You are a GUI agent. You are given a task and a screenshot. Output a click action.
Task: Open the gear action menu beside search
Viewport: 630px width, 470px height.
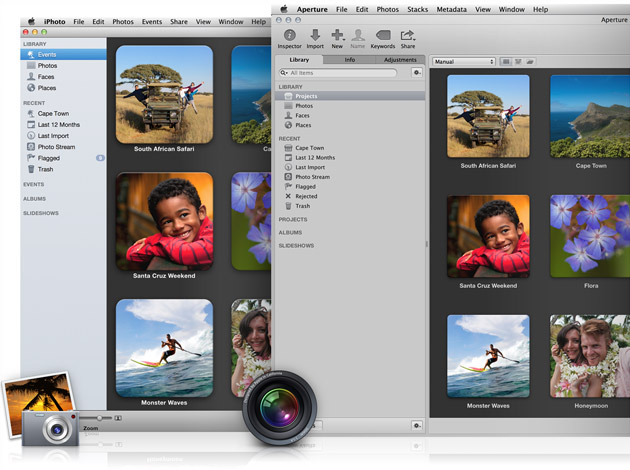point(417,73)
